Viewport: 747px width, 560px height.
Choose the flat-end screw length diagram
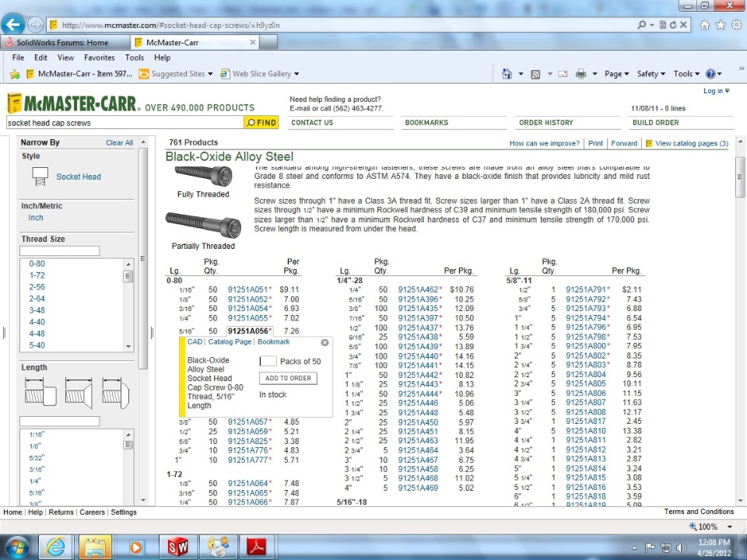(41, 394)
